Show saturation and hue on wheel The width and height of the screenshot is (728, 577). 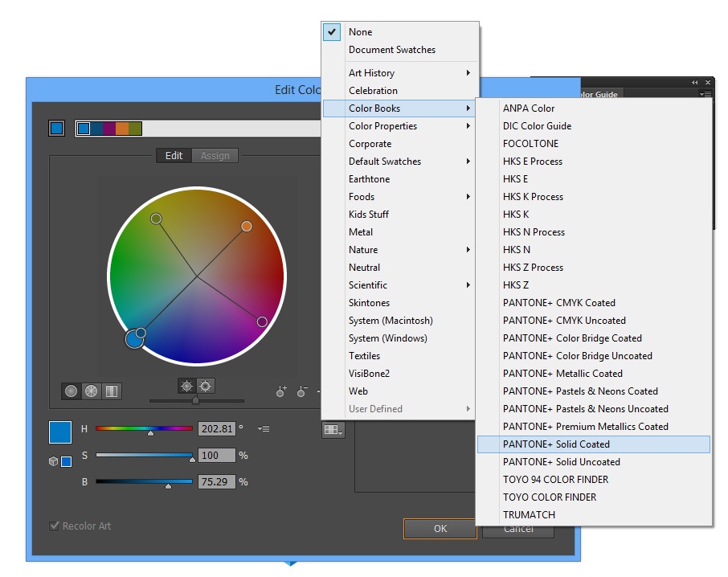pos(206,386)
